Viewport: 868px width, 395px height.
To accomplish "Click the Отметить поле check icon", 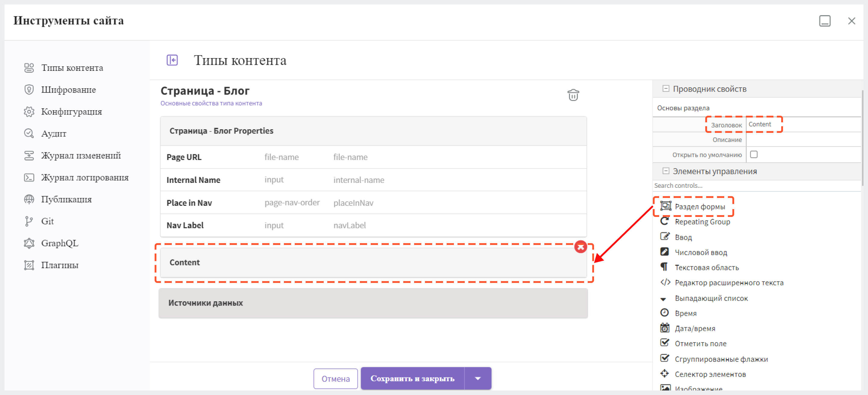I will pyautogui.click(x=665, y=343).
